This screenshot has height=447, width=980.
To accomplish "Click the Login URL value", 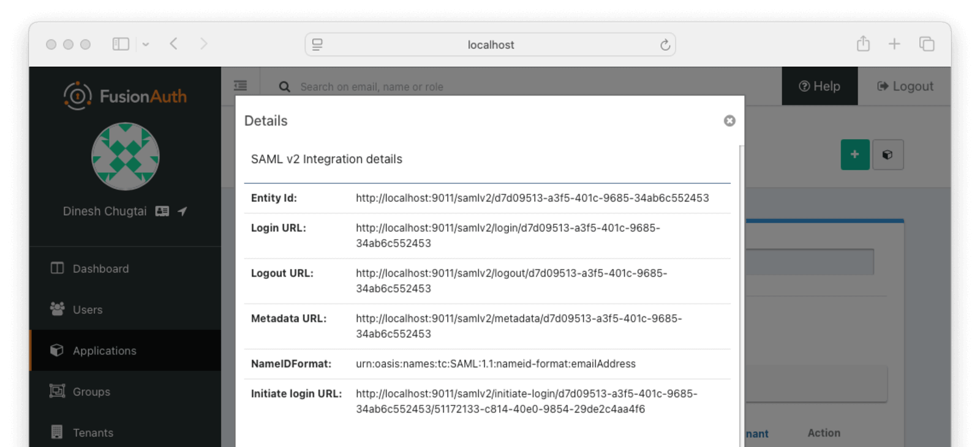I will (508, 235).
